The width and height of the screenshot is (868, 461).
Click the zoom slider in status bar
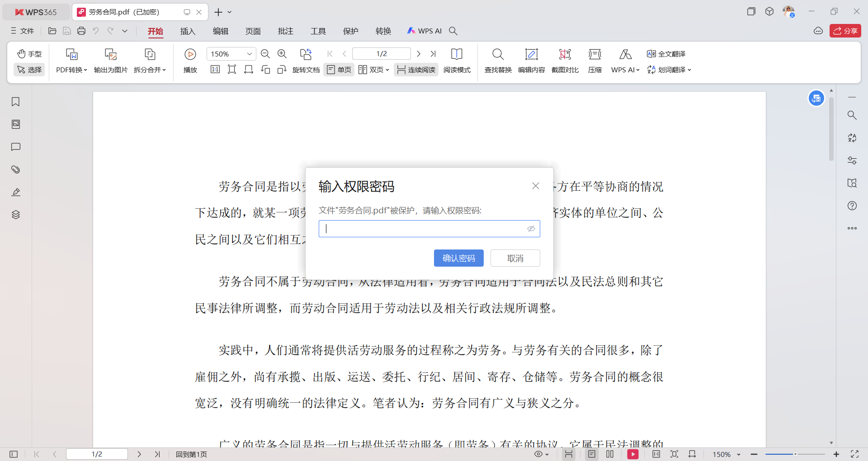tap(795, 454)
